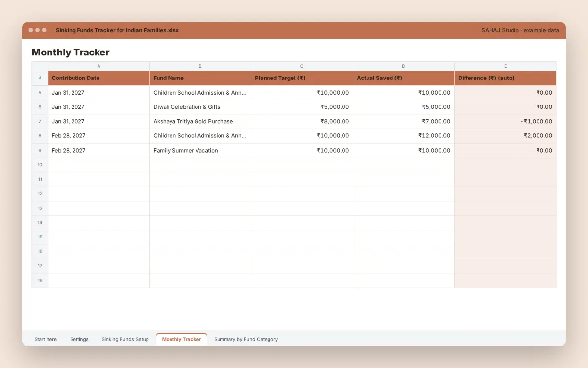
Task: Select row 18 number header
Action: coord(40,280)
